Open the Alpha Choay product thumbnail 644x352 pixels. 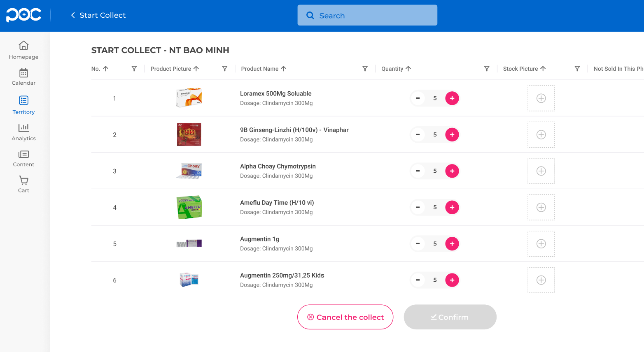point(189,171)
